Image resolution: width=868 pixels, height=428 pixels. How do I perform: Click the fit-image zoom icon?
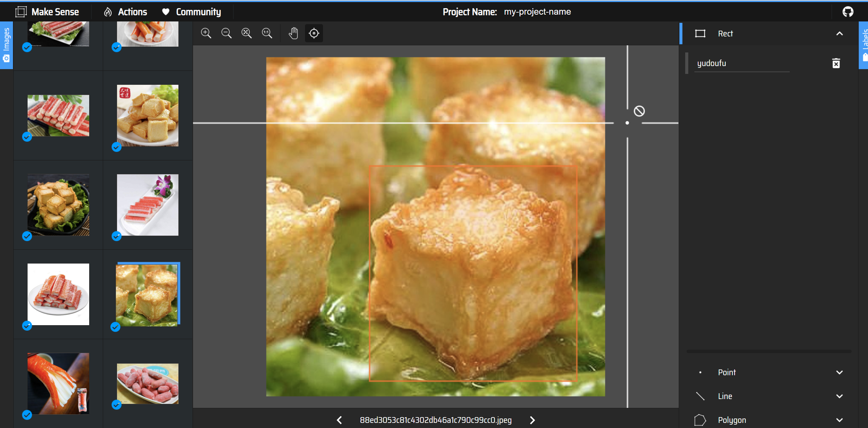246,33
